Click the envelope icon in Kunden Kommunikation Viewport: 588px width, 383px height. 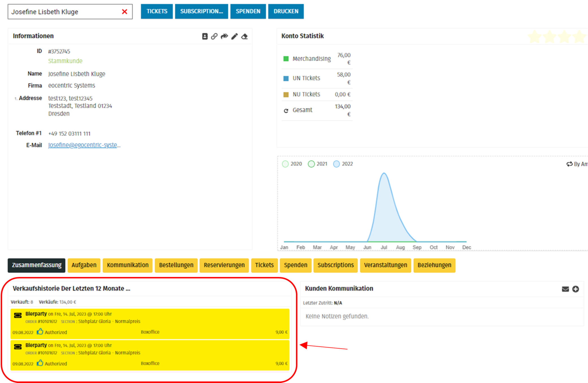(x=565, y=289)
